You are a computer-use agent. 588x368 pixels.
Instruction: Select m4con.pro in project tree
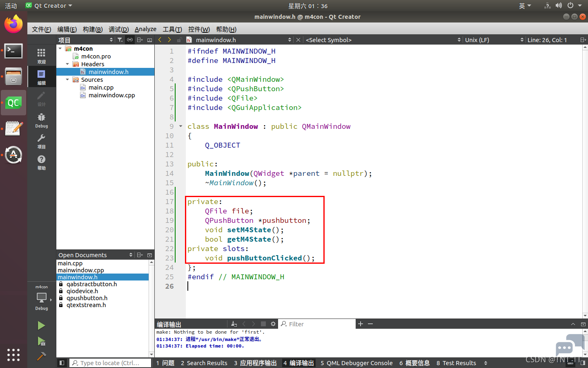point(96,56)
